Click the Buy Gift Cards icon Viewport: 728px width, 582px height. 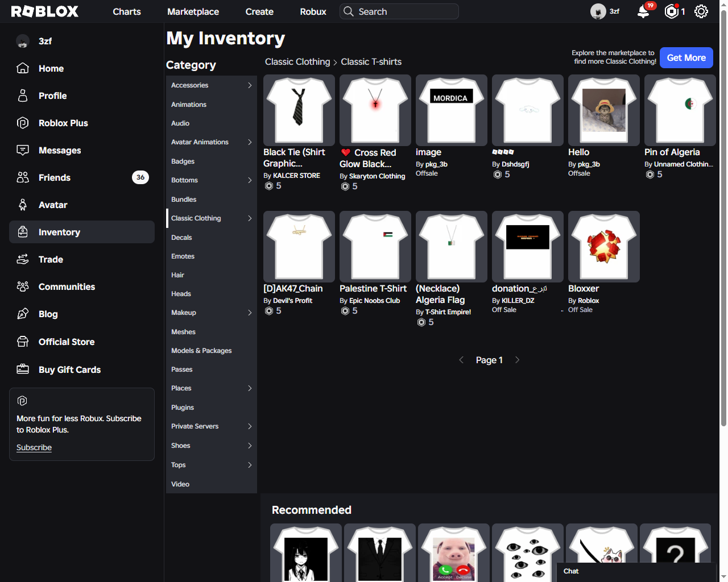pyautogui.click(x=23, y=369)
